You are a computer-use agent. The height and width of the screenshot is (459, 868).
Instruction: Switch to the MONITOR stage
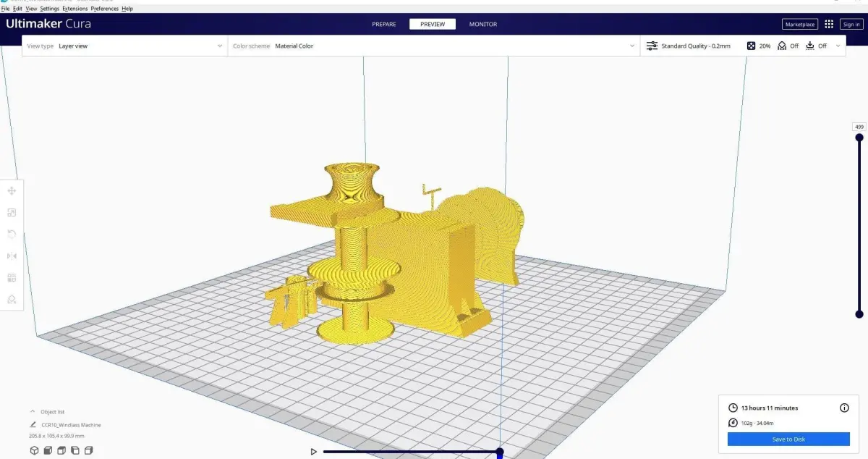click(x=483, y=24)
